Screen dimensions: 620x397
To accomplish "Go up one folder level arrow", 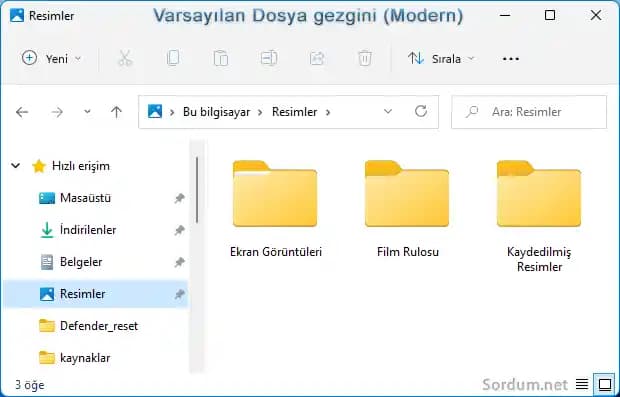I will click(116, 112).
